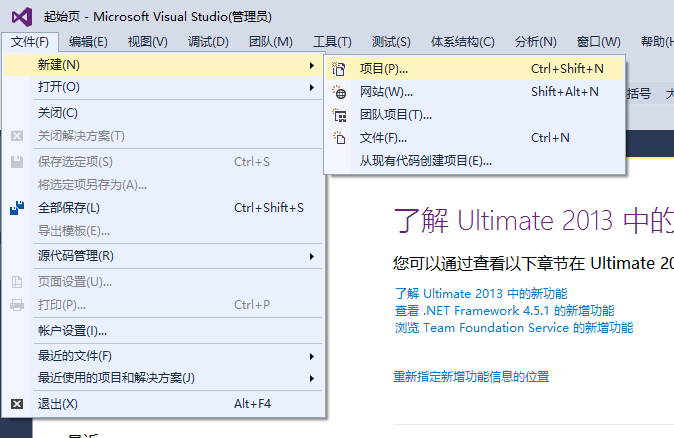674x438 pixels.
Task: Select 项目(P)... in the New submenu
Action: [x=474, y=69]
